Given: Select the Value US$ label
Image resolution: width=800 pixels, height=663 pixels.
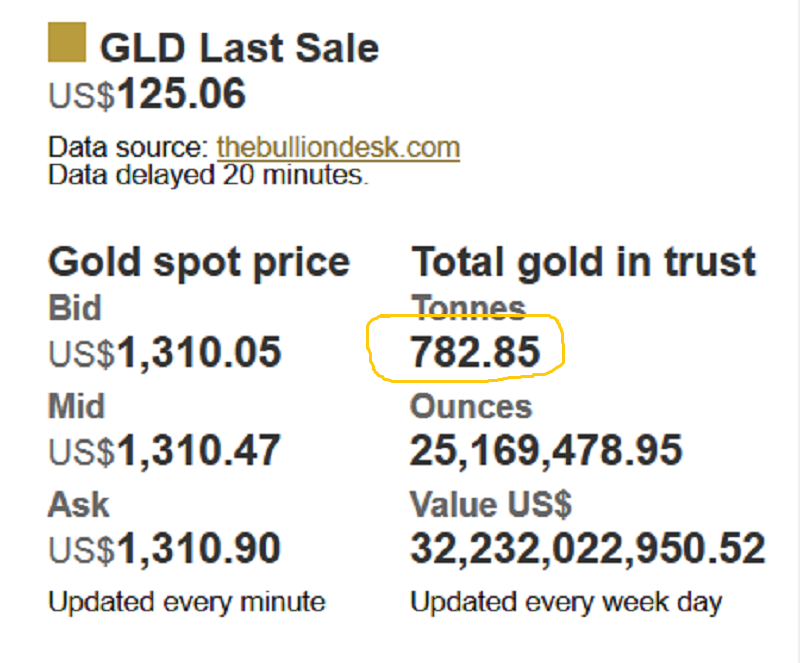Looking at the screenshot, I should coord(491,504).
